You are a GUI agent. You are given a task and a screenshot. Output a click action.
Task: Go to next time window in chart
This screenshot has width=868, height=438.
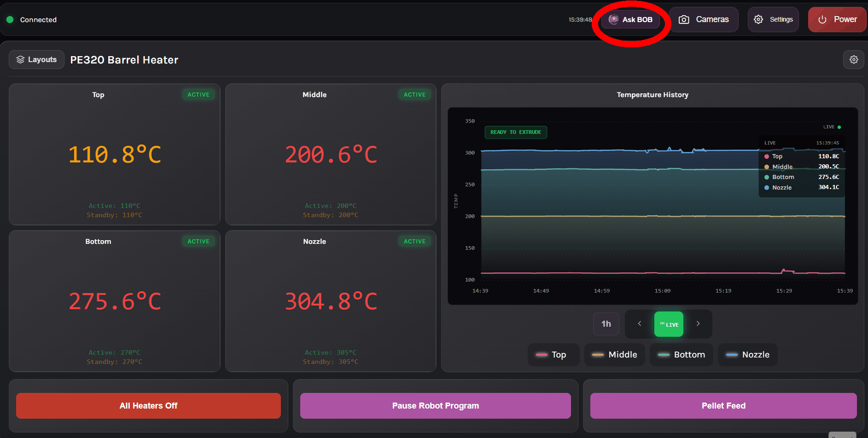(x=698, y=324)
